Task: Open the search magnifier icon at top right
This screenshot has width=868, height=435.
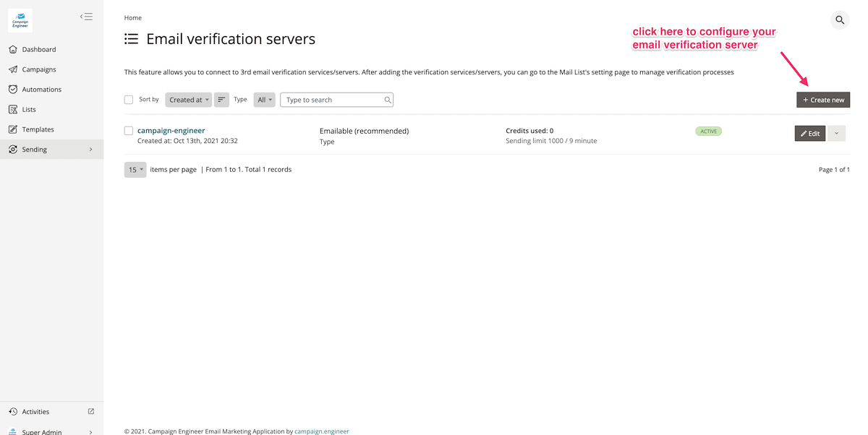Action: click(840, 20)
